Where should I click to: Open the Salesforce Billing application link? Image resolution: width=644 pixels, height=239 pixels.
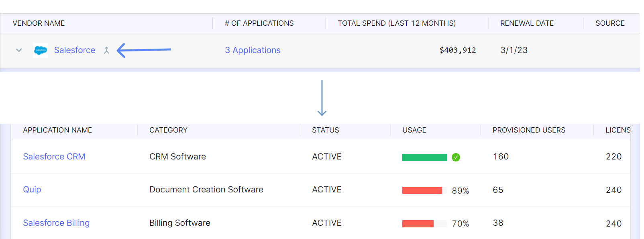pyautogui.click(x=56, y=223)
